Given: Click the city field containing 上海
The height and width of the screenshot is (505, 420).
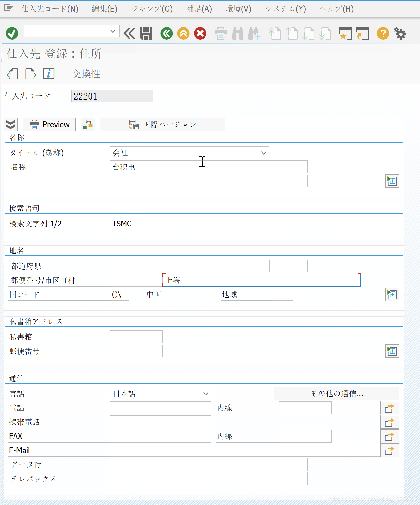Looking at the screenshot, I should click(x=262, y=280).
